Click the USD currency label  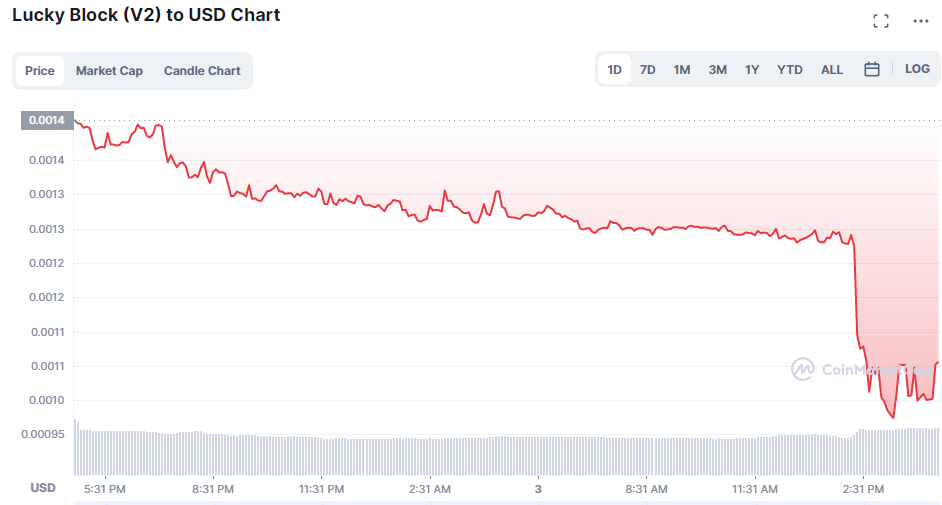point(43,488)
